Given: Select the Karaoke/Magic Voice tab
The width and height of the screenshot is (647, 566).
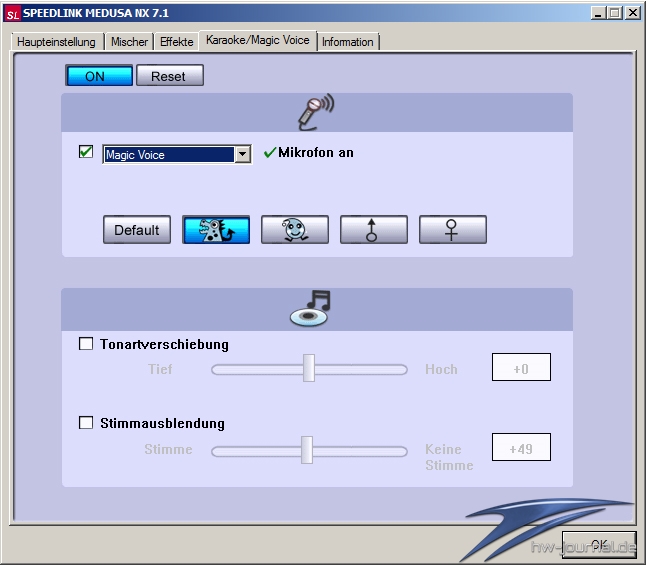Looking at the screenshot, I should click(x=258, y=40).
